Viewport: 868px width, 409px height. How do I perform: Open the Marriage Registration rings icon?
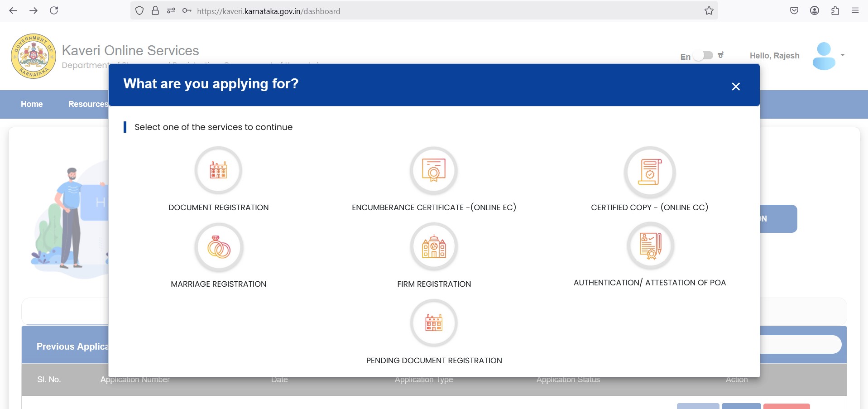point(219,247)
